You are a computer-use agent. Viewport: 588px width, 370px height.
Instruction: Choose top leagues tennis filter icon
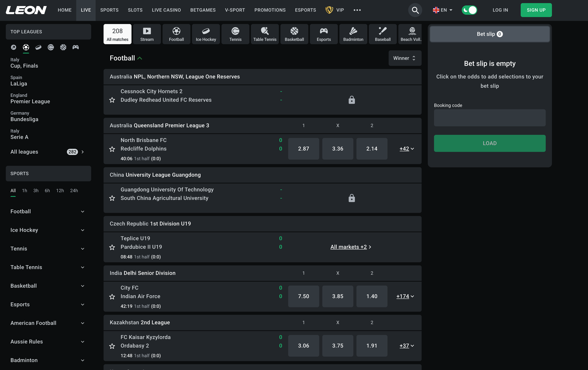51,47
